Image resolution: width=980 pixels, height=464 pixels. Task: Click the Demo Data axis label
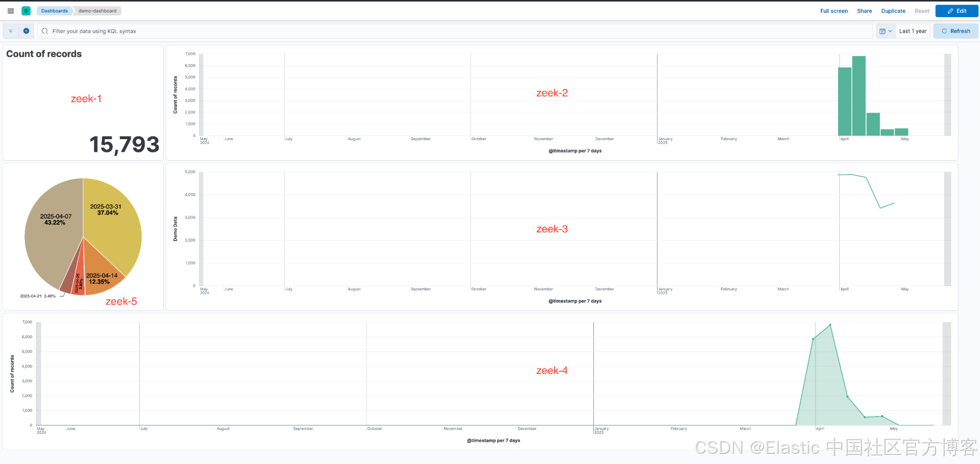[x=175, y=229]
